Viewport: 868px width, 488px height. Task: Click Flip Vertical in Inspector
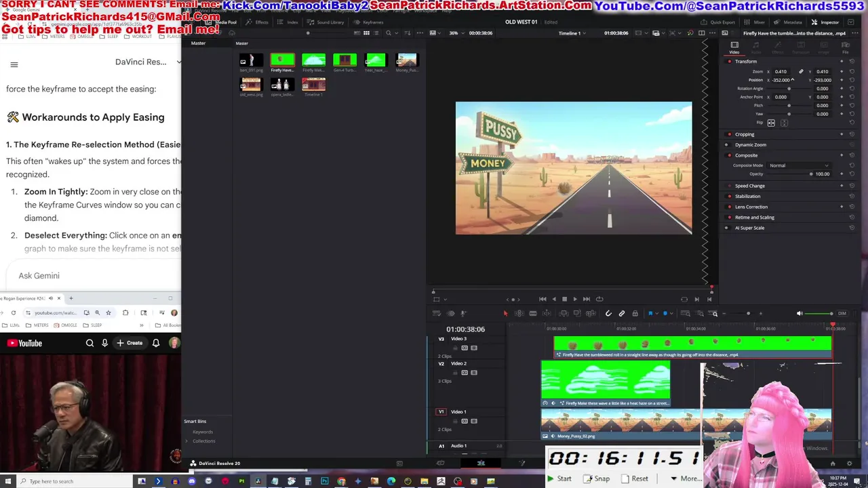click(784, 123)
